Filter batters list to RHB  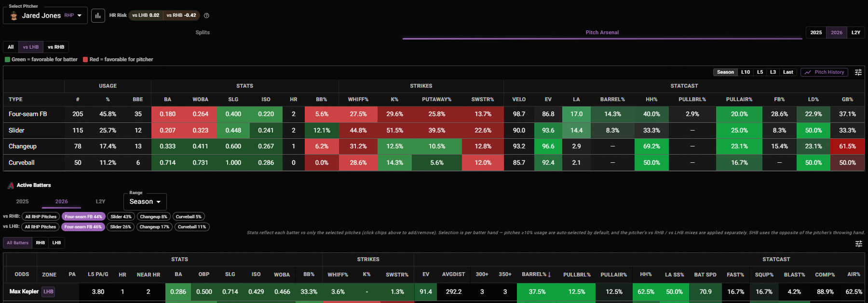[41, 243]
